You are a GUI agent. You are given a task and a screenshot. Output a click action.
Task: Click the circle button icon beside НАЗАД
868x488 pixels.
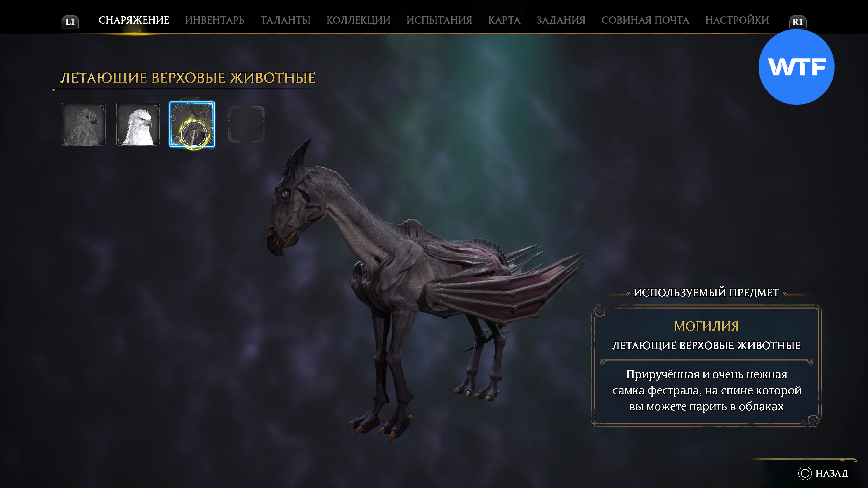pos(805,473)
